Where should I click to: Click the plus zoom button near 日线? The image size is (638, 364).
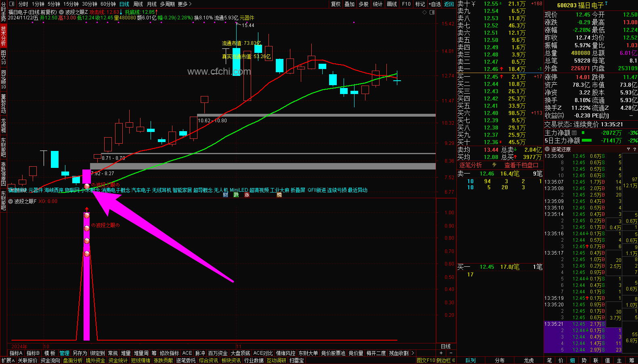(x=441, y=353)
